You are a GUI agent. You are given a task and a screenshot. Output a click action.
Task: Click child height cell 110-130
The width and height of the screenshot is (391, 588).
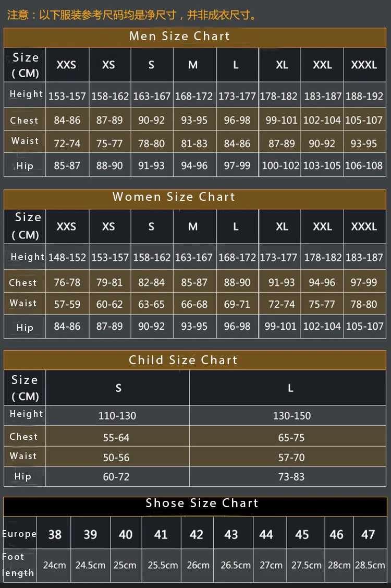[x=117, y=415]
